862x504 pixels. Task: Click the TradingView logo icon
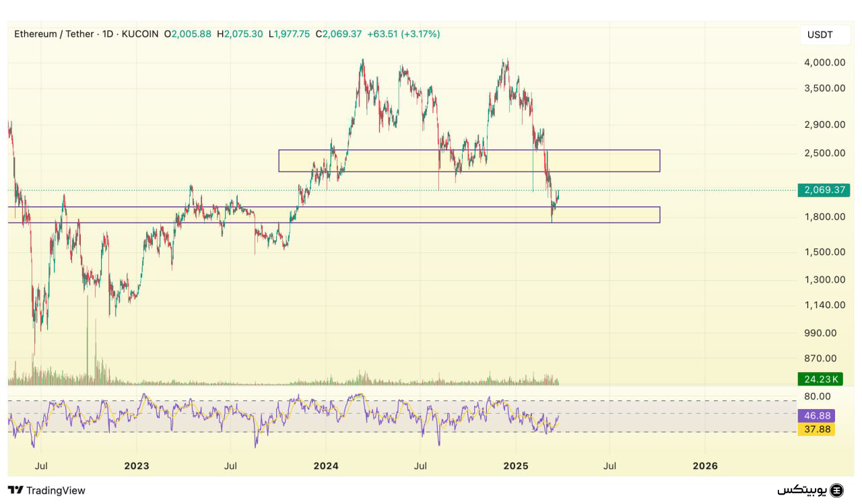(x=15, y=491)
